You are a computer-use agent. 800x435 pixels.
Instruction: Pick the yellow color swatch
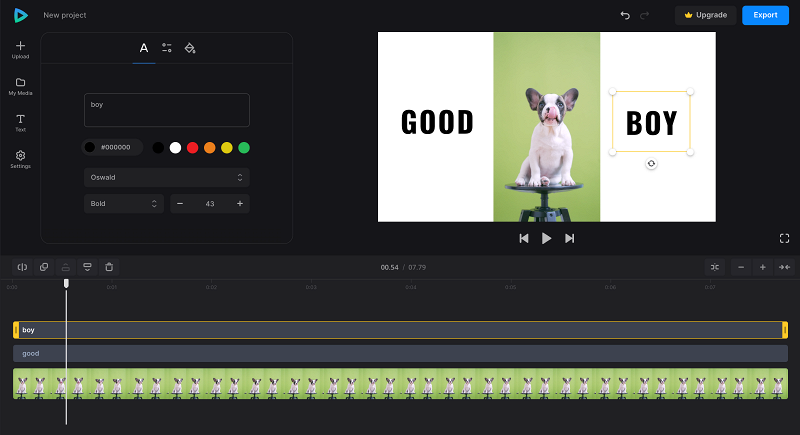(227, 148)
